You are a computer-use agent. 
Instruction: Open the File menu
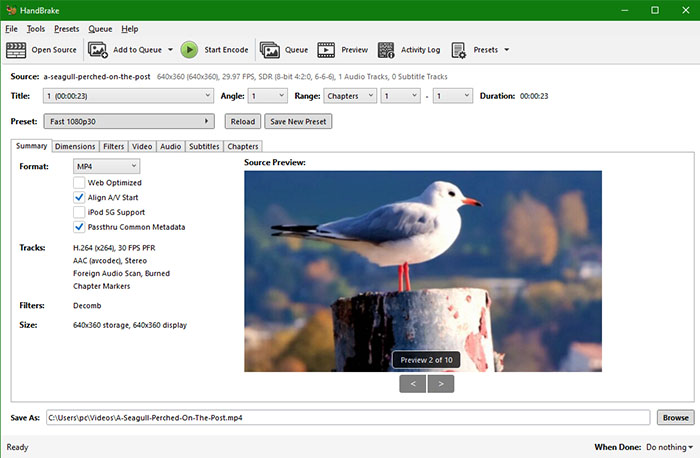click(x=12, y=29)
